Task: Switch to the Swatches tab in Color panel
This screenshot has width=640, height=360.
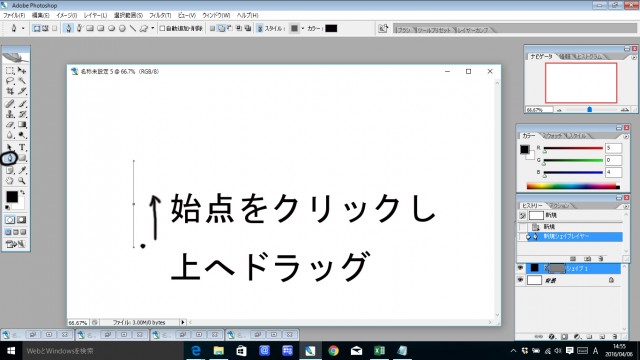Action: 554,136
